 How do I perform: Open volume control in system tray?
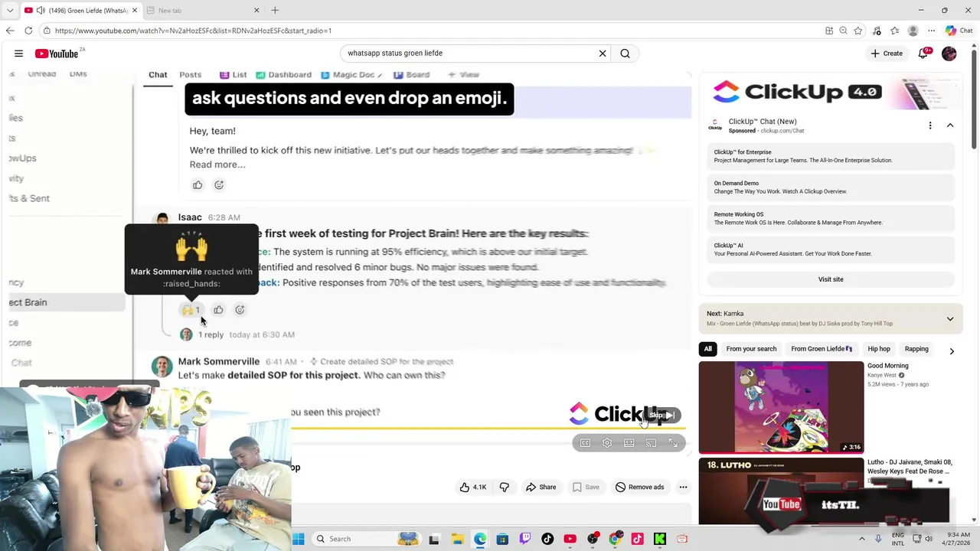929,539
